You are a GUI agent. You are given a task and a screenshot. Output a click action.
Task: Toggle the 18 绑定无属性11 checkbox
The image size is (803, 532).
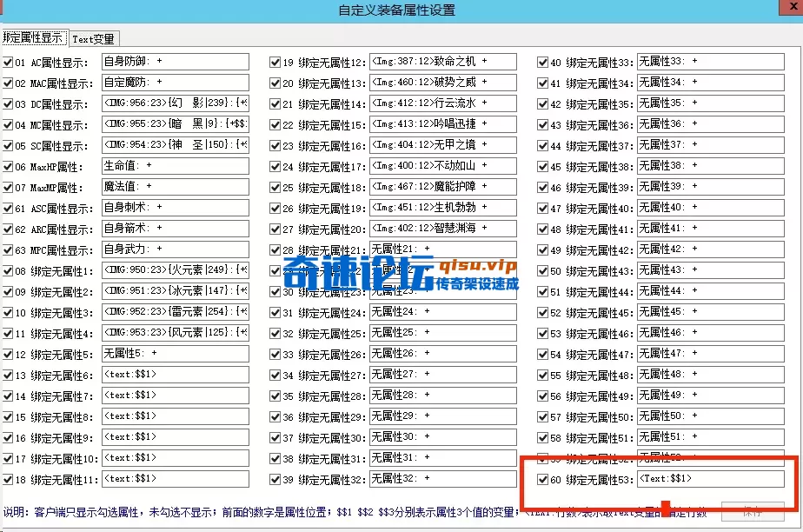[x=8, y=480]
